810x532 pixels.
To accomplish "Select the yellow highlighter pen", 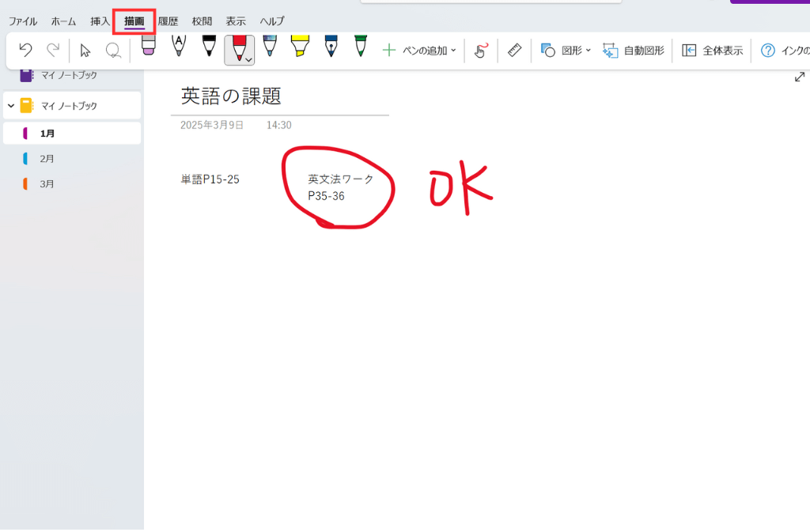I will pos(299,47).
